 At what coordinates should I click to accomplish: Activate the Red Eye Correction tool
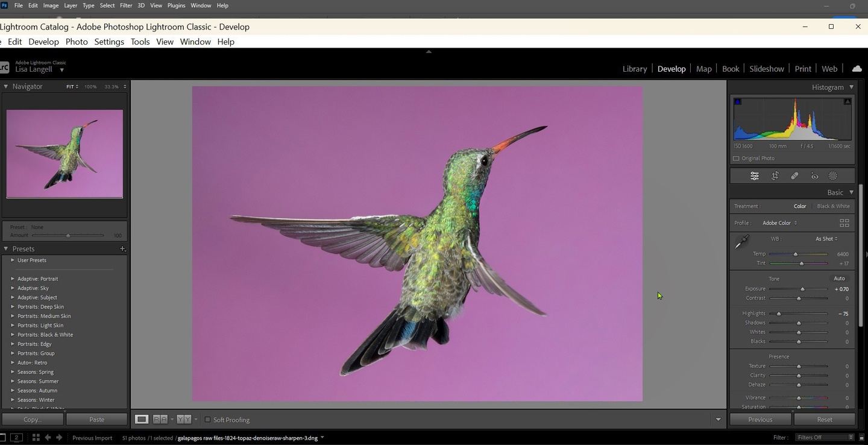[814, 176]
